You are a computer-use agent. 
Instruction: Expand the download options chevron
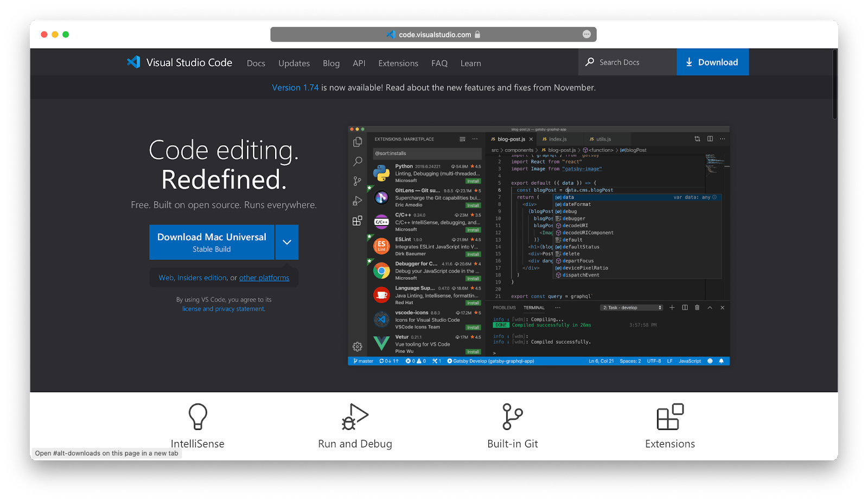287,242
